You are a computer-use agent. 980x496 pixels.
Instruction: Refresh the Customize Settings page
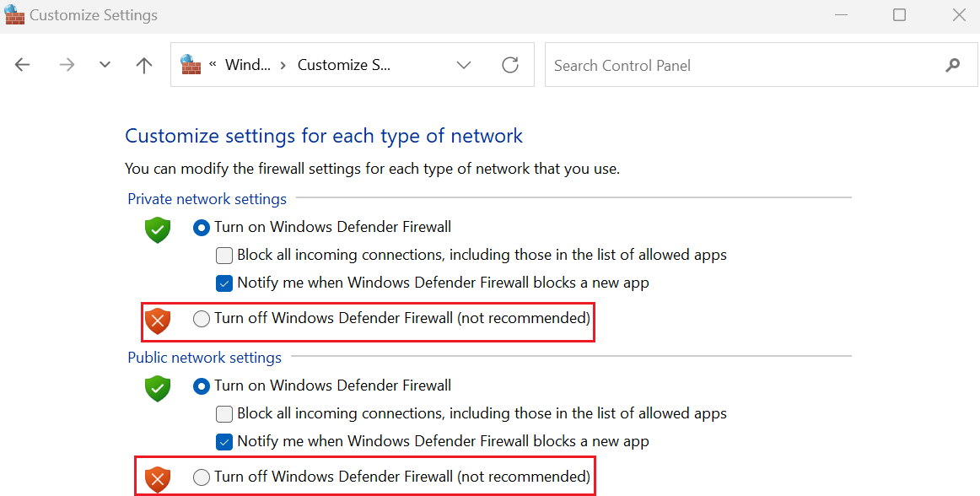click(x=509, y=64)
